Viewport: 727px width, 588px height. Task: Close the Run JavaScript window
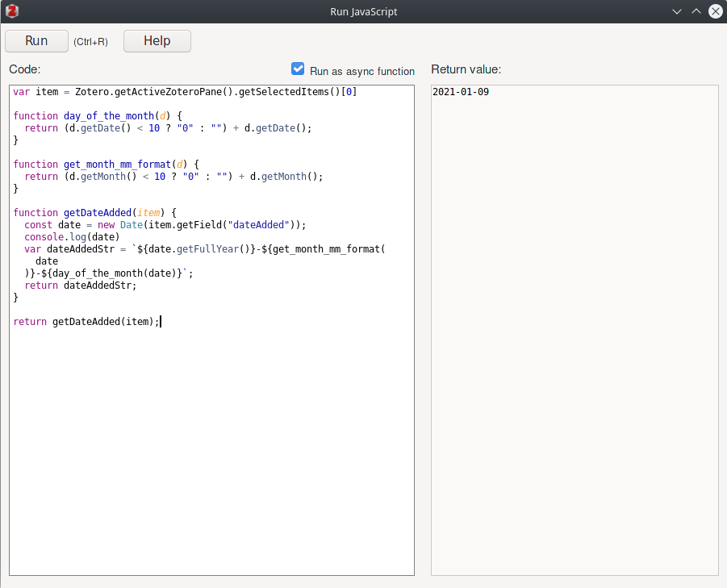click(716, 11)
